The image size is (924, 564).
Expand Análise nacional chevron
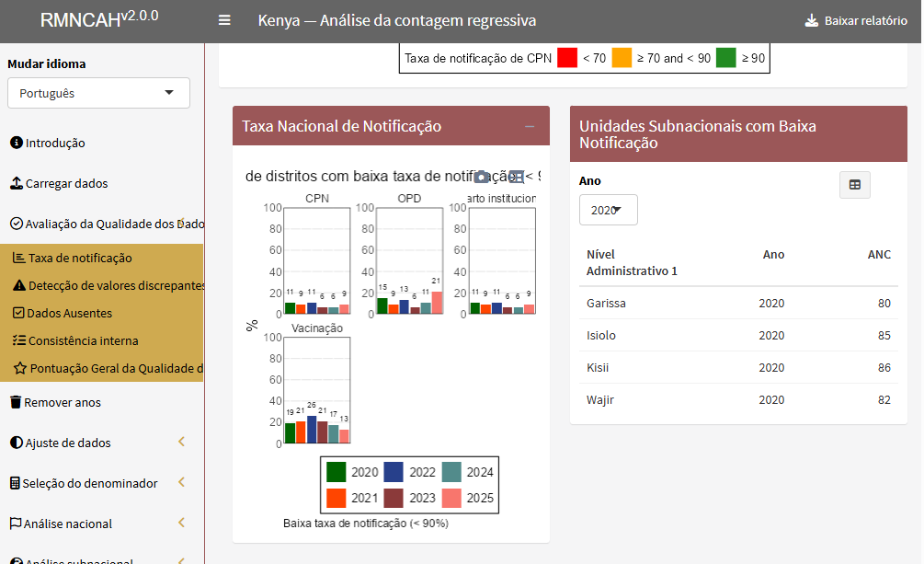(181, 523)
